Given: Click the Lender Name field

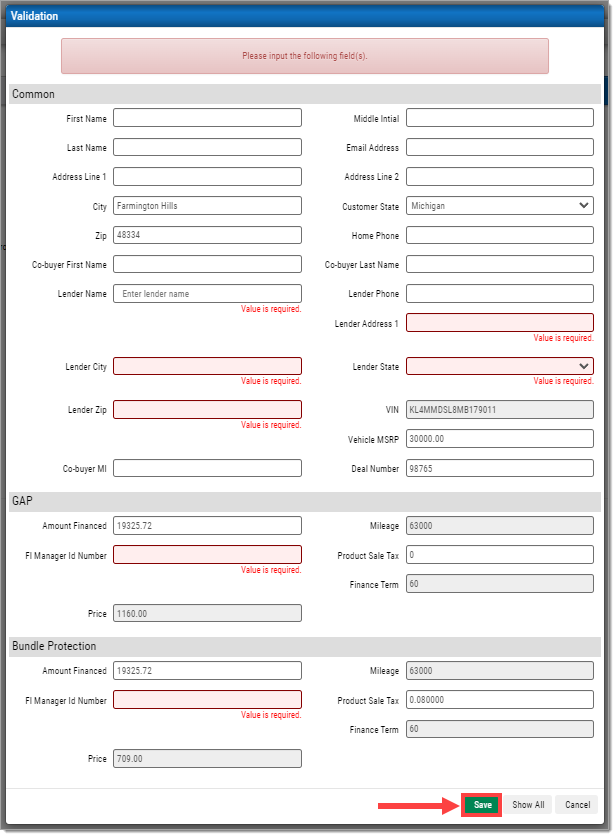Looking at the screenshot, I should pyautogui.click(x=207, y=294).
